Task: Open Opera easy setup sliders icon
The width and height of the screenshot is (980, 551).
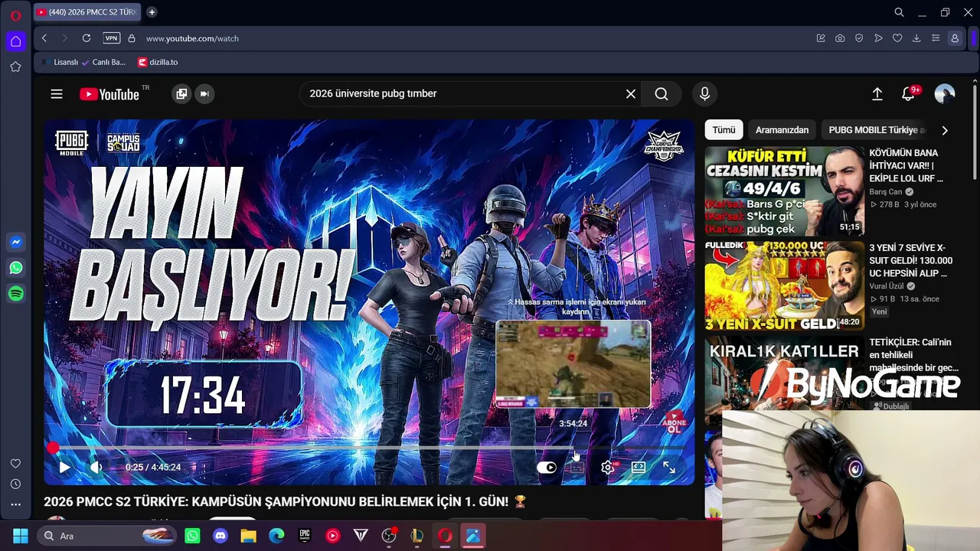Action: 936,38
